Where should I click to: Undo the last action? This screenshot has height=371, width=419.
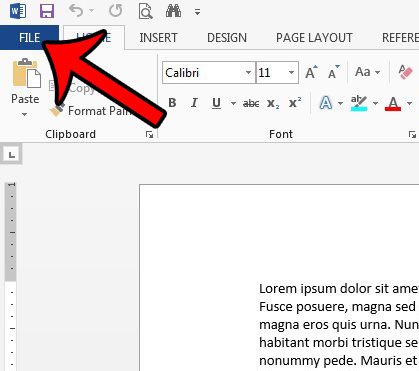pyautogui.click(x=76, y=11)
